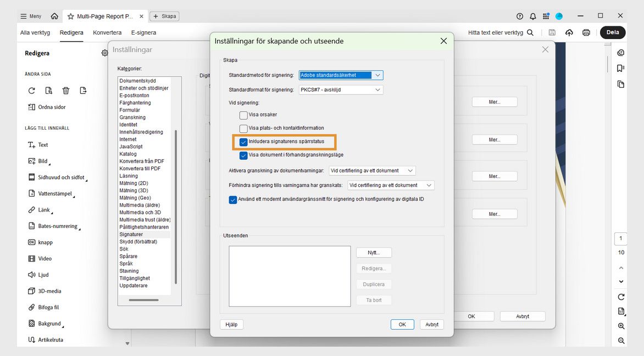Click the Kategorier horizontal scrollbar
This screenshot has height=356, width=644.
tap(143, 300)
